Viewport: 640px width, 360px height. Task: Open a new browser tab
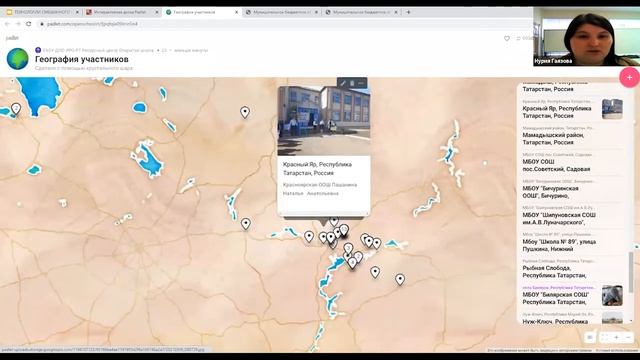408,12
